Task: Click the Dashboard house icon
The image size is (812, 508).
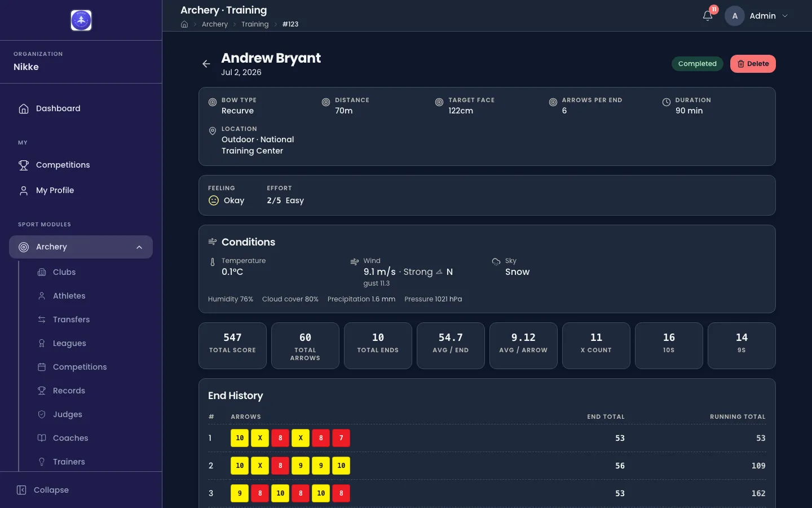Action: (x=24, y=108)
